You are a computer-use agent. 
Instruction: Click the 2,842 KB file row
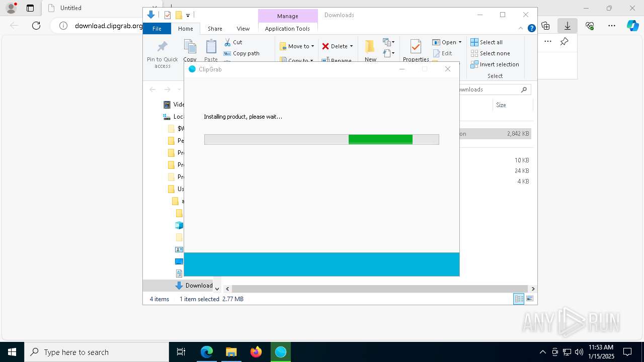[495, 134]
